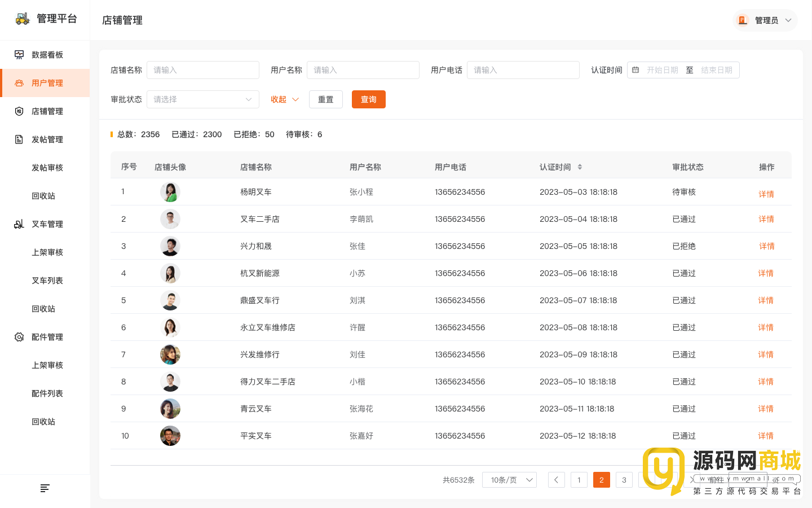The height and width of the screenshot is (508, 812).
Task: Open the 10条/页 page size dropdown
Action: coord(509,480)
